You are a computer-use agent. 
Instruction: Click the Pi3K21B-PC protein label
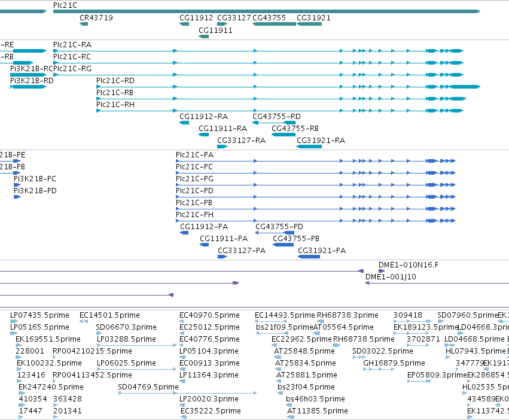click(x=35, y=179)
